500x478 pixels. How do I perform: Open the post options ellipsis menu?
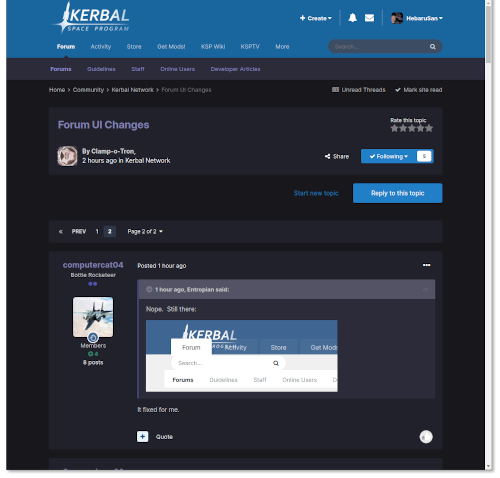tap(426, 265)
